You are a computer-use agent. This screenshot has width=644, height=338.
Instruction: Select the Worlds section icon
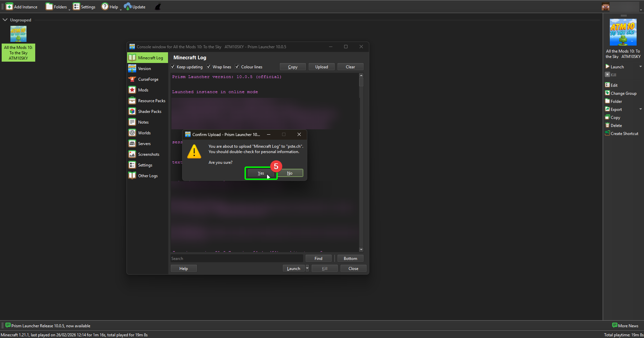(x=132, y=133)
